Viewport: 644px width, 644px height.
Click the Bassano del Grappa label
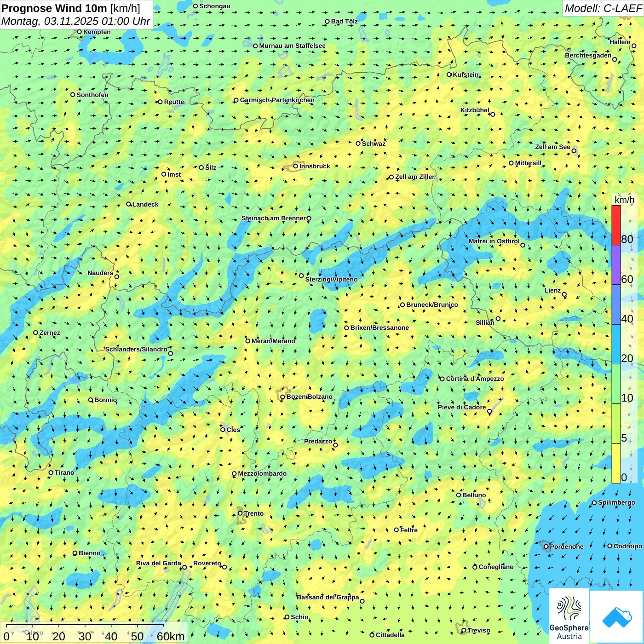328,597
